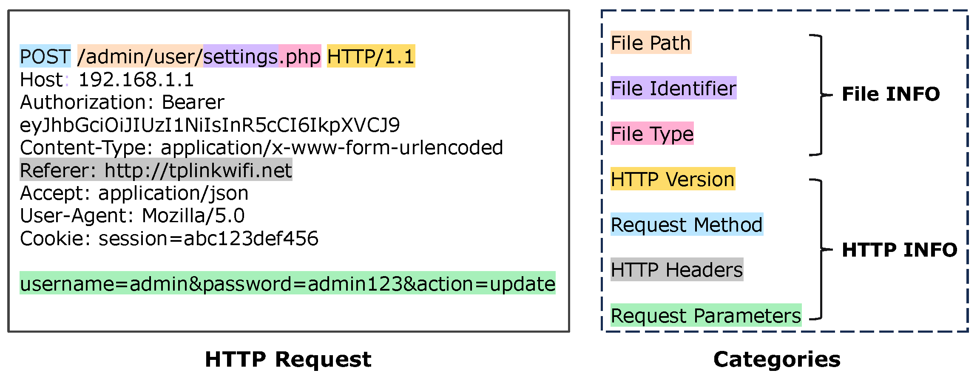The width and height of the screenshot is (980, 376).
Task: Click the Content-Type header line
Action: pyautogui.click(x=261, y=148)
